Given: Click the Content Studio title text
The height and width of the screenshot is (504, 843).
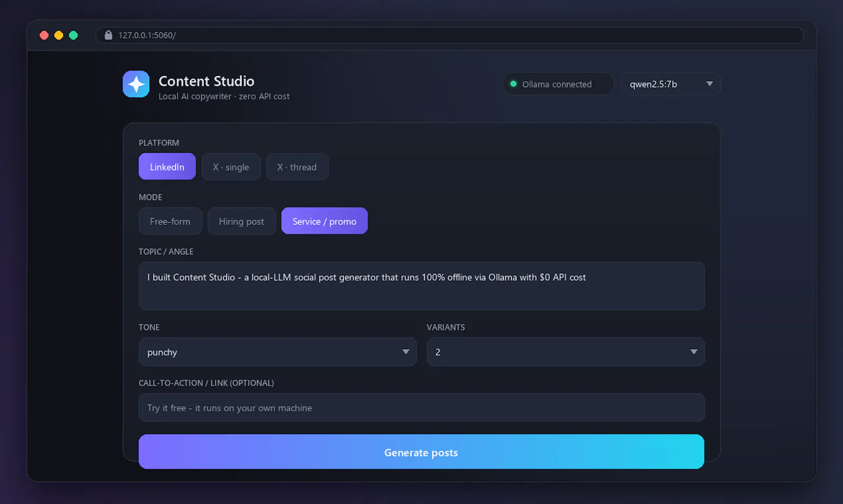Looking at the screenshot, I should (x=207, y=81).
